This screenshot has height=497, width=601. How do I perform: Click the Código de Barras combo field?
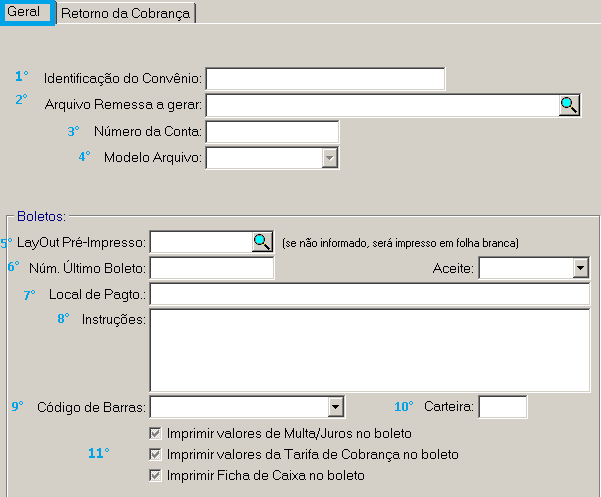tap(238, 406)
